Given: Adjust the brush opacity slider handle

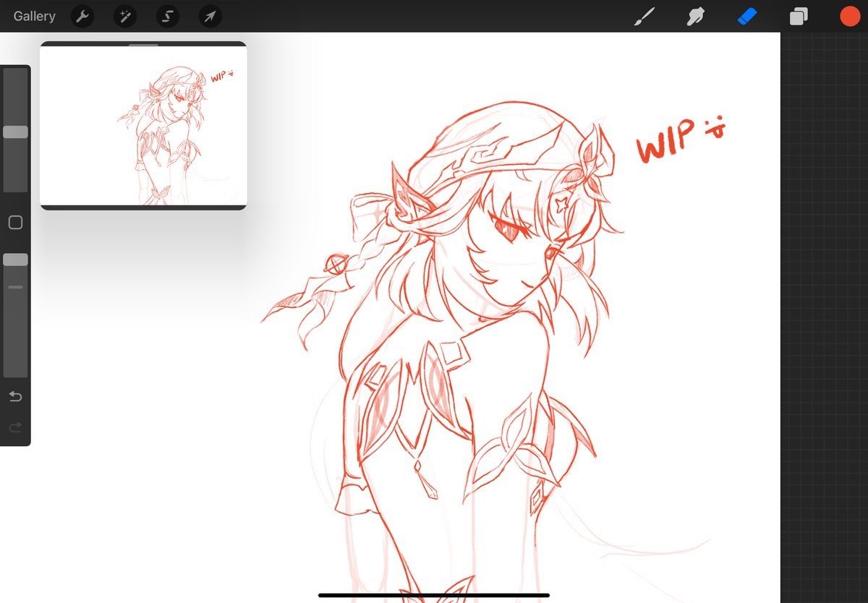Looking at the screenshot, I should pos(15,260).
